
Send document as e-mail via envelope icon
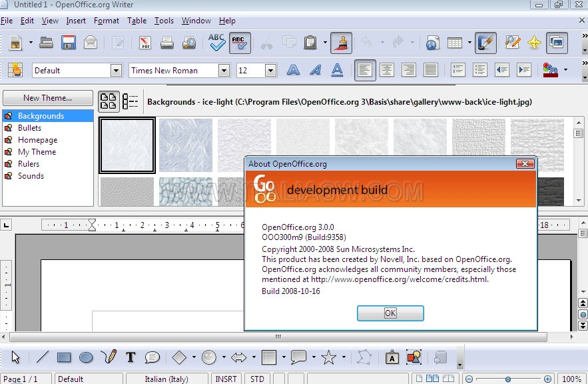(x=91, y=43)
